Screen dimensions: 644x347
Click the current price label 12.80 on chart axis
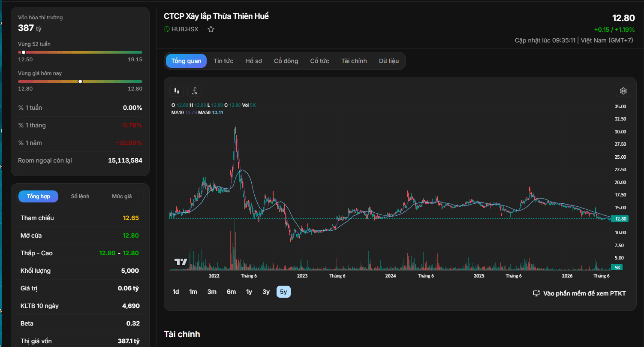[620, 219]
